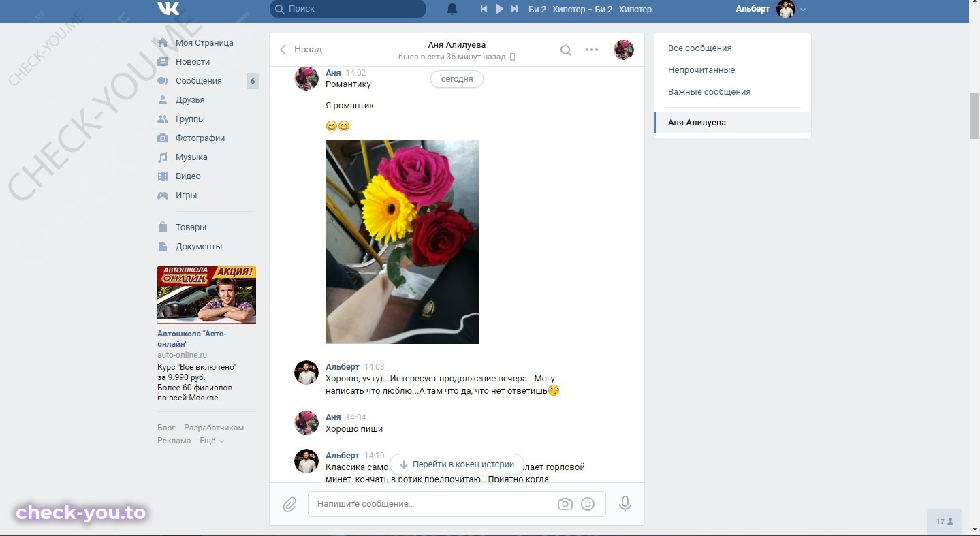Open the three-dot conversation actions menu
The width and height of the screenshot is (980, 536).
[x=592, y=50]
